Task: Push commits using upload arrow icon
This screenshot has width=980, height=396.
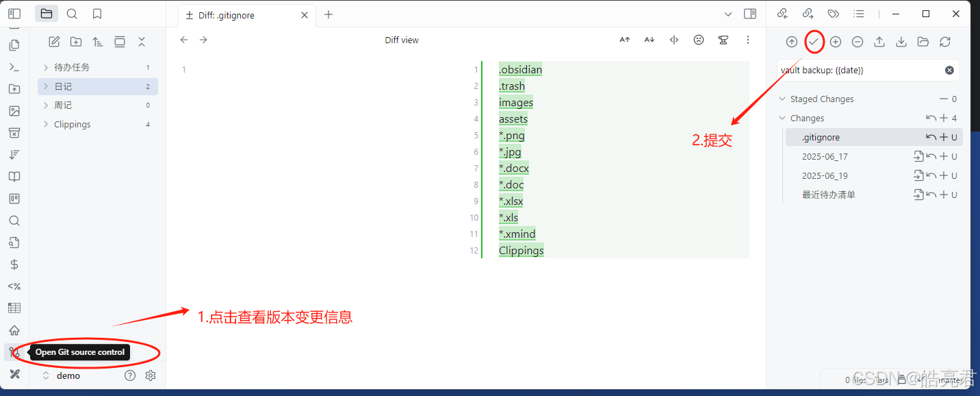Action: coord(879,42)
